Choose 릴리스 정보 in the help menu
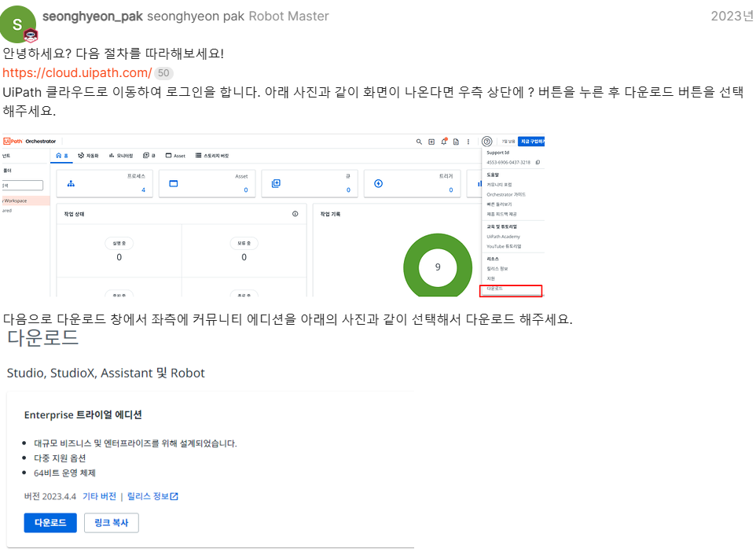 tap(497, 268)
